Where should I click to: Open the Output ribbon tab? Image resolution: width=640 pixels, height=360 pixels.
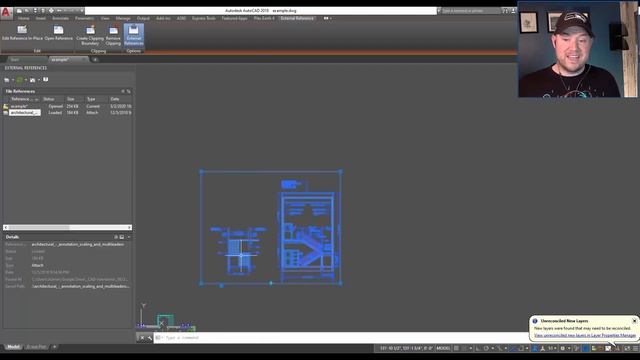click(x=143, y=18)
